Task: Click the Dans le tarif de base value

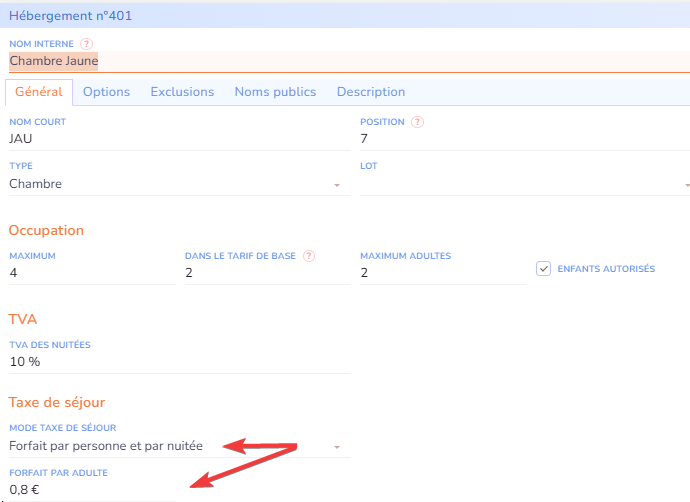Action: pos(265,273)
